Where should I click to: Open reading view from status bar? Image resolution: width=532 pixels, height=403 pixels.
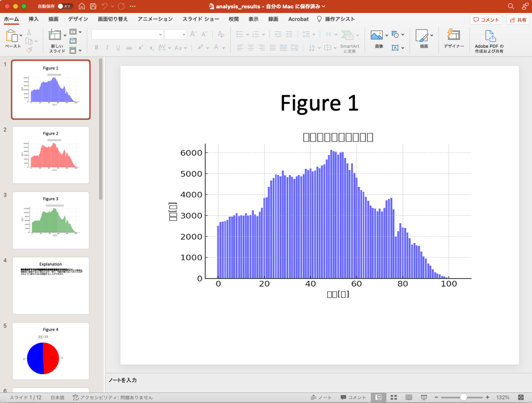click(x=409, y=397)
